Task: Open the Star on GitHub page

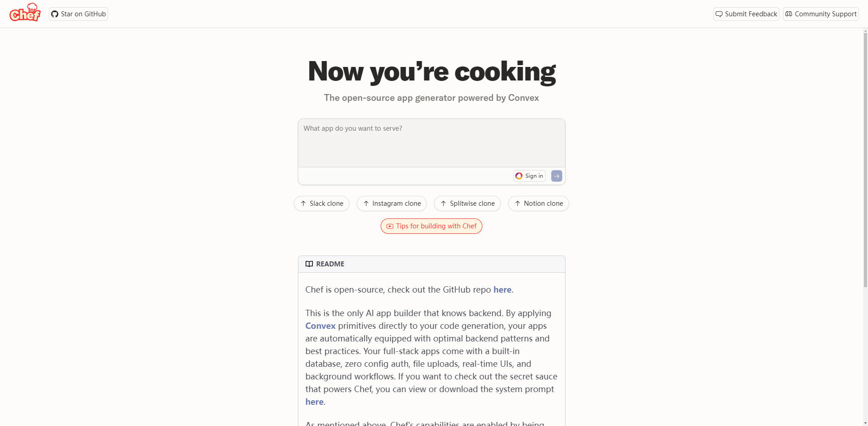Action: pyautogui.click(x=78, y=14)
